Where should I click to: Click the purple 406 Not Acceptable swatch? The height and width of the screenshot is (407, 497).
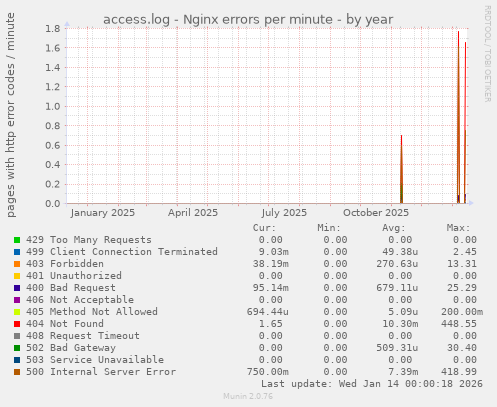(x=17, y=300)
